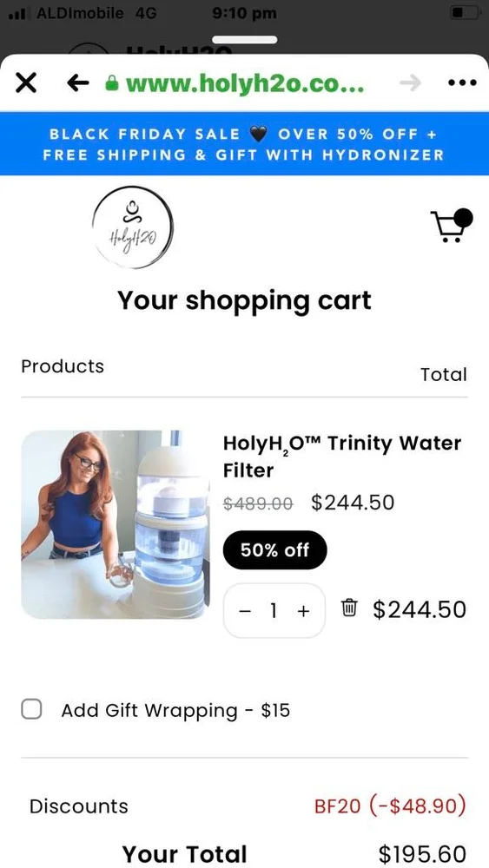Tap the green padlock security icon
The height and width of the screenshot is (868, 489).
112,83
